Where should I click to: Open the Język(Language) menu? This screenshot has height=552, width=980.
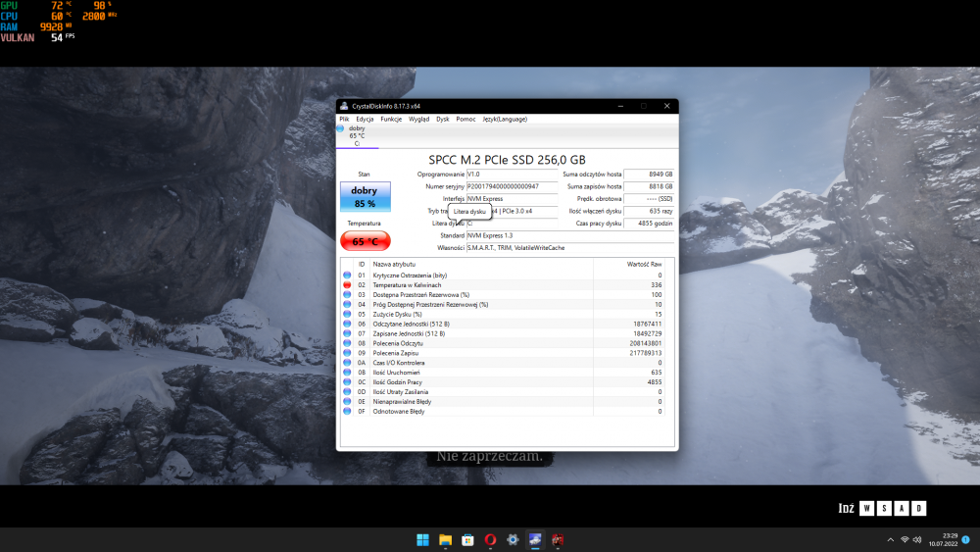pyautogui.click(x=505, y=119)
